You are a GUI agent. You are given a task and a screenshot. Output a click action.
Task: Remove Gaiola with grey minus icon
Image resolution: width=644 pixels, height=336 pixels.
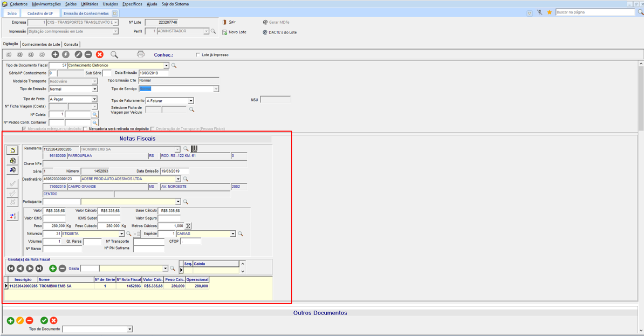pyautogui.click(x=62, y=268)
